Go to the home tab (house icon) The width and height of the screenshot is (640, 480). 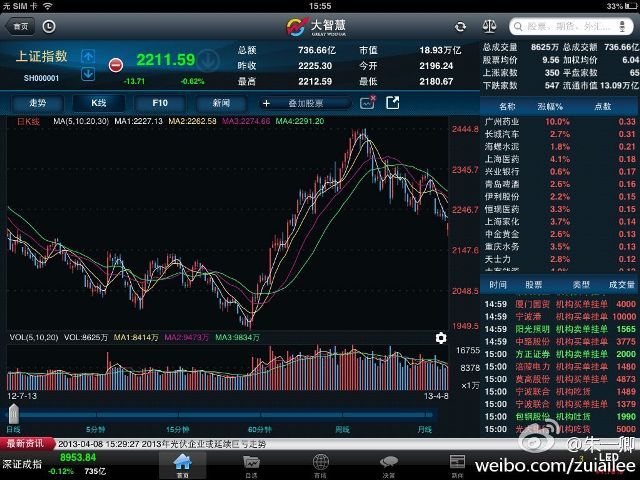coord(182,465)
